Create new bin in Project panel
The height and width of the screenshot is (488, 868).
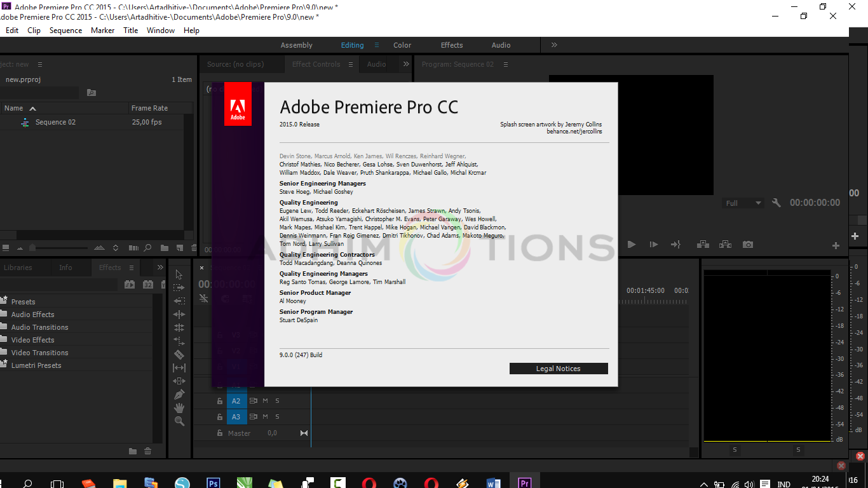point(165,248)
